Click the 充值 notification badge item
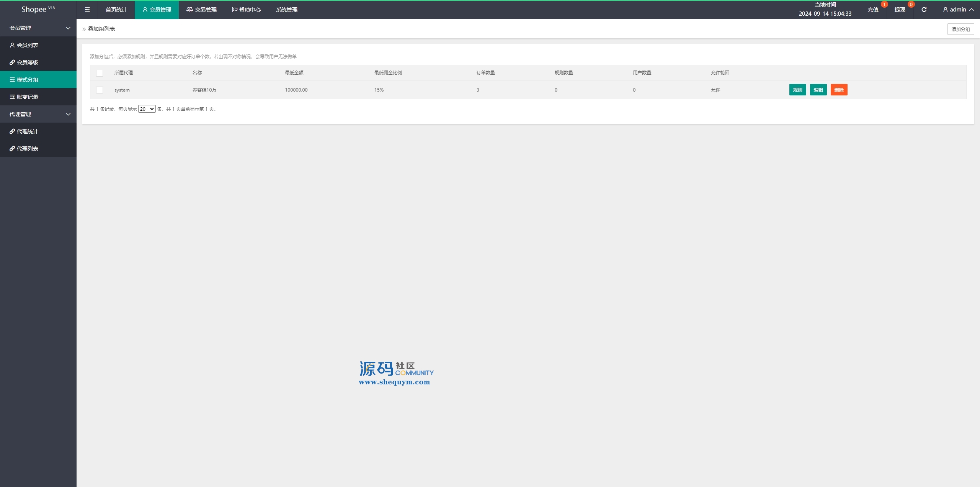980x487 pixels. tap(873, 10)
